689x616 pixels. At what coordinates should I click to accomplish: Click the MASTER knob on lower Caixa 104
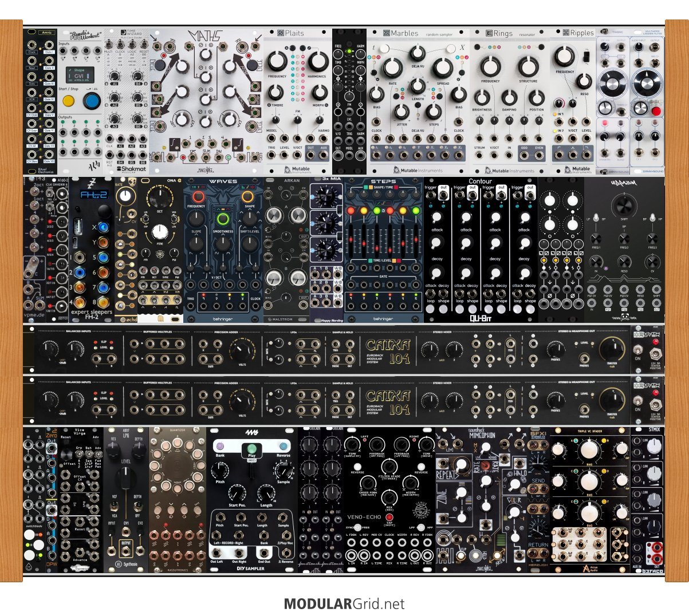tap(611, 400)
